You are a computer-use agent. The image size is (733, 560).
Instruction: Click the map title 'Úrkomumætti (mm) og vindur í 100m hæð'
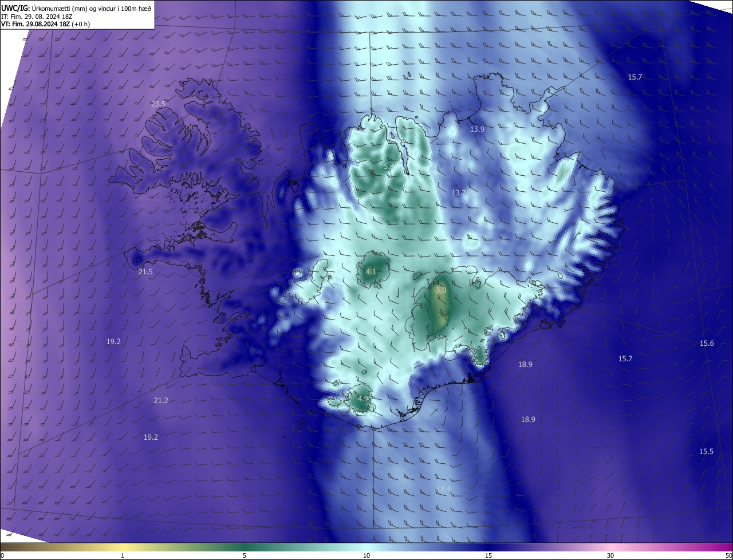tap(92, 8)
